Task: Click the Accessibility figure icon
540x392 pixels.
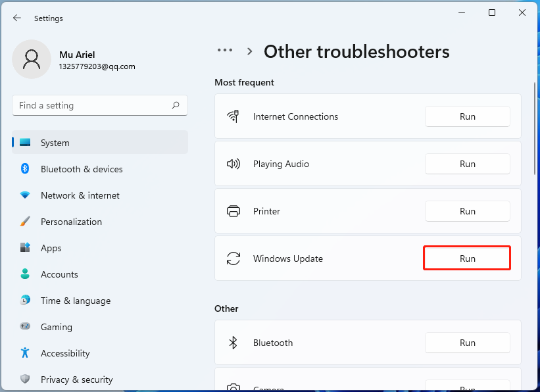Action: point(25,353)
